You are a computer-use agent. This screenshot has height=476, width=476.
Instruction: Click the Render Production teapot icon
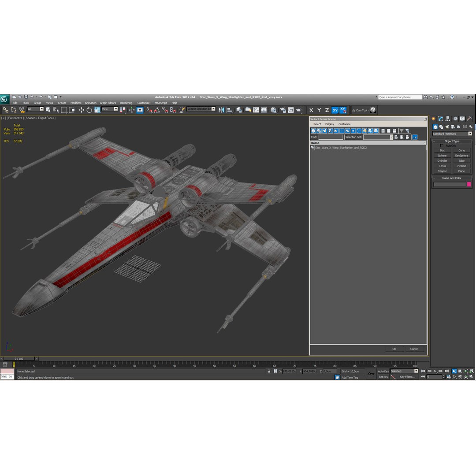pyautogui.click(x=299, y=110)
